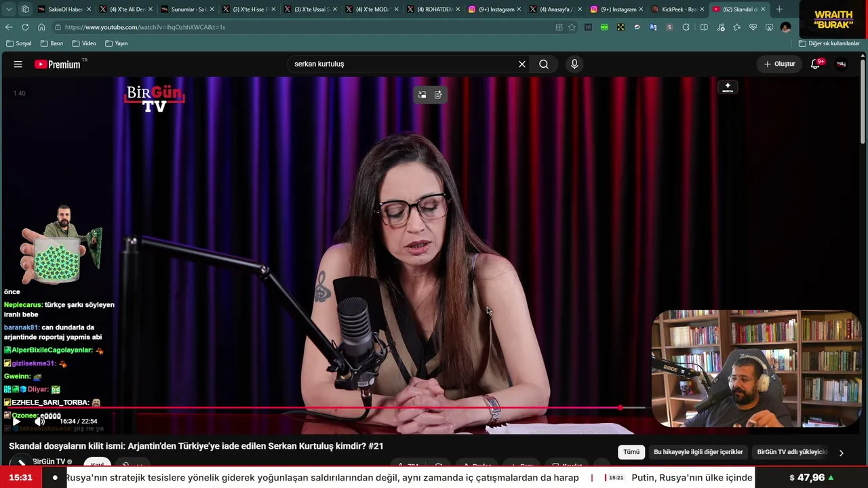Close the Skandal YouTube tab
This screenshot has height=488, width=868.
point(763,9)
